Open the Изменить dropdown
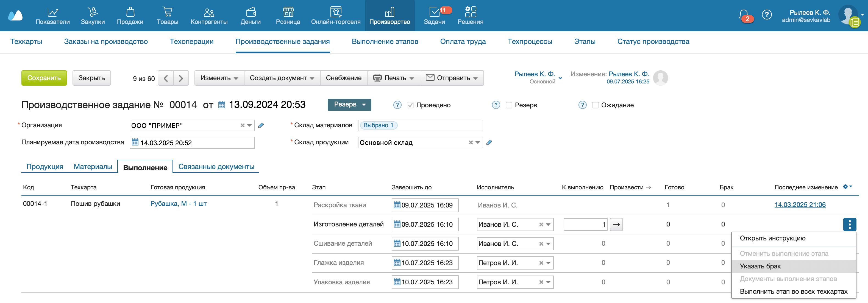The image size is (868, 303). tap(219, 78)
